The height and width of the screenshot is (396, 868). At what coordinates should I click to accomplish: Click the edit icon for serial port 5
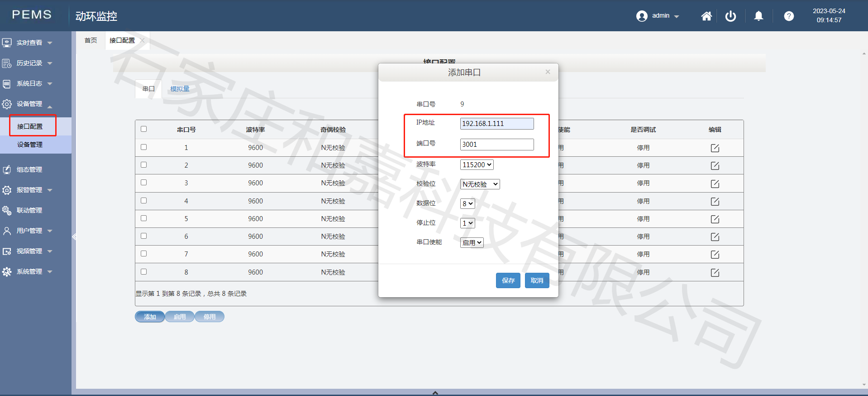tap(715, 219)
